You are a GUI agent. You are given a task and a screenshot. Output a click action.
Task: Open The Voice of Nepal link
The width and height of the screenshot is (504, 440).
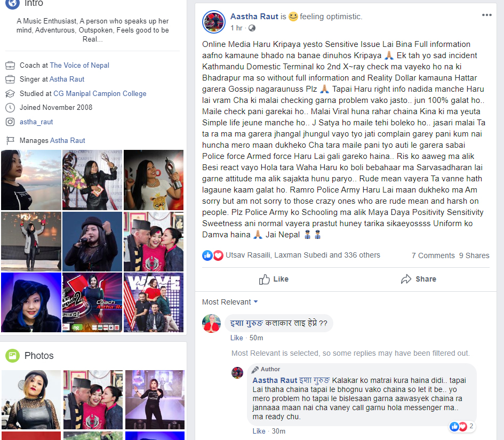(79, 65)
